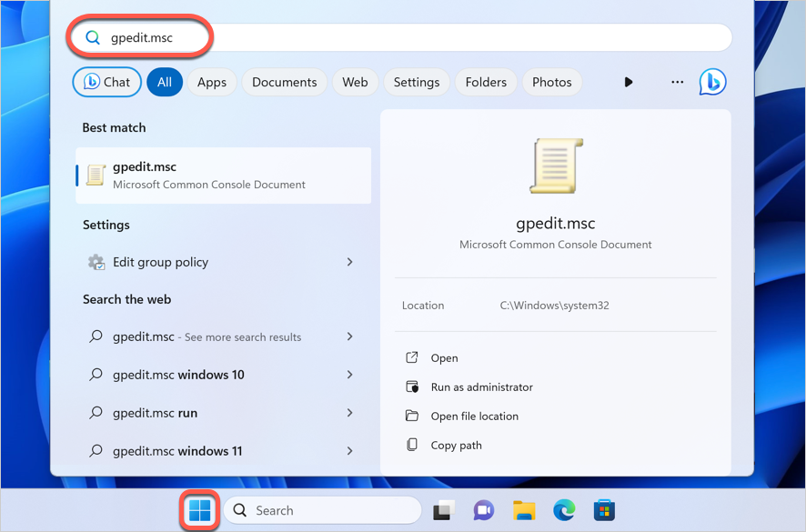Screen dimensions: 806x532
Task: Select 'gpedit.msc run' web suggestion
Action: point(223,413)
